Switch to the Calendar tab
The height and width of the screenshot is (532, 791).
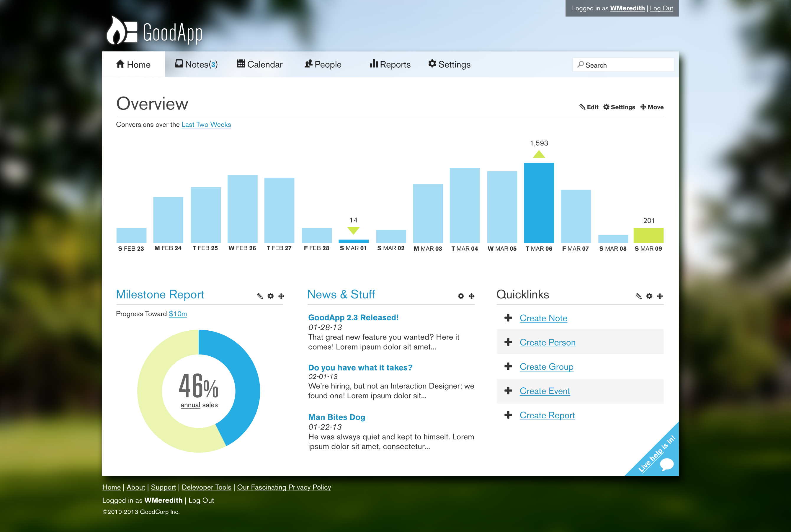pos(259,64)
